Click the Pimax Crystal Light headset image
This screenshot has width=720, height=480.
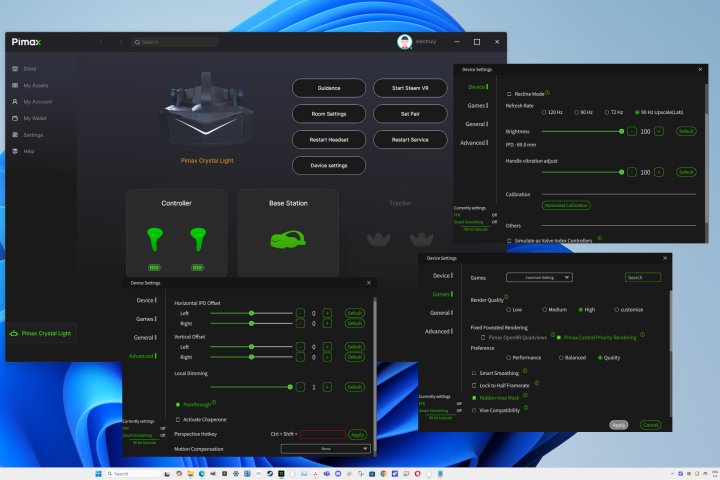(x=207, y=110)
